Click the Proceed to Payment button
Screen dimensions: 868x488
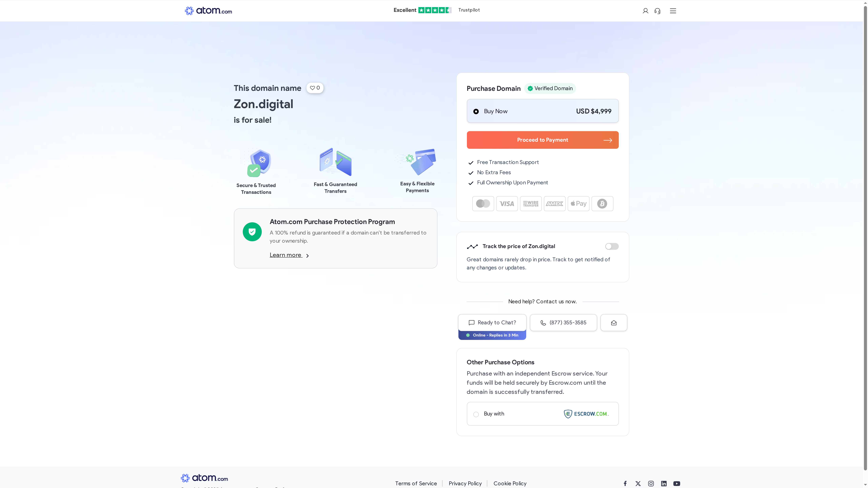tap(542, 140)
